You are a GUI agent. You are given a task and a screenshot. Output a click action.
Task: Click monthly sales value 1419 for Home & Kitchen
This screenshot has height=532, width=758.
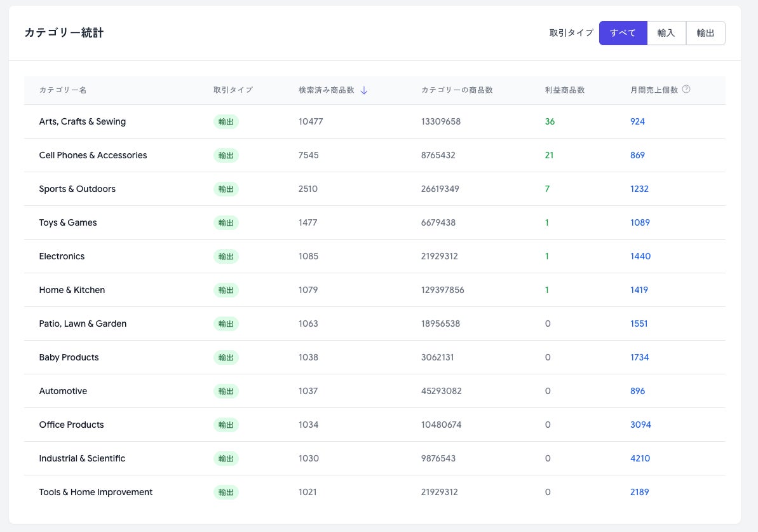pos(639,290)
